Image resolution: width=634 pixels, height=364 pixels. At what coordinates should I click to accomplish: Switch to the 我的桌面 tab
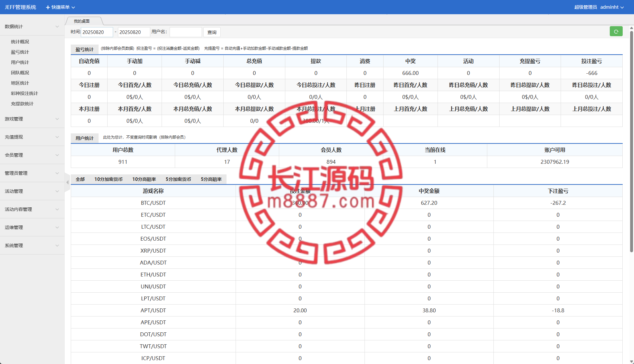click(x=82, y=21)
